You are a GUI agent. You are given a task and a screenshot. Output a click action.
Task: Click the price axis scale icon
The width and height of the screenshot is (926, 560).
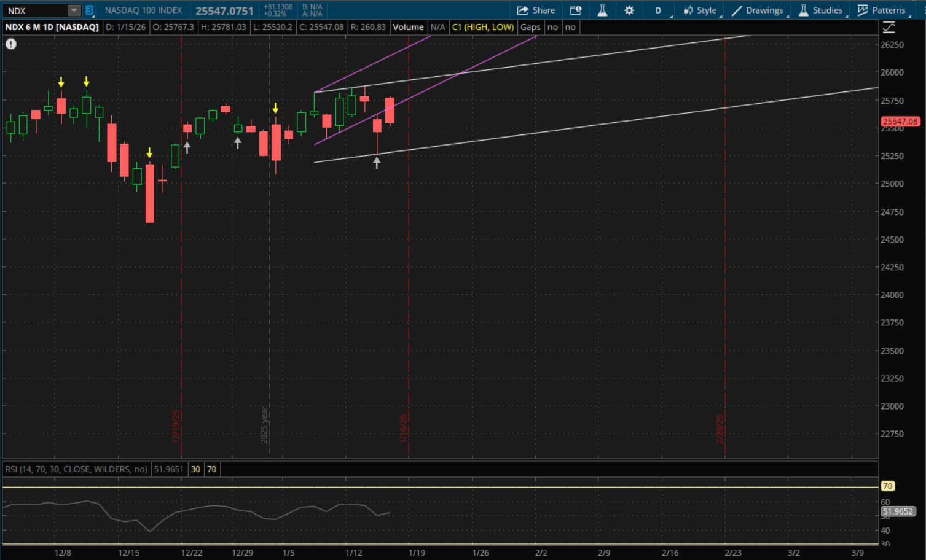click(x=889, y=28)
